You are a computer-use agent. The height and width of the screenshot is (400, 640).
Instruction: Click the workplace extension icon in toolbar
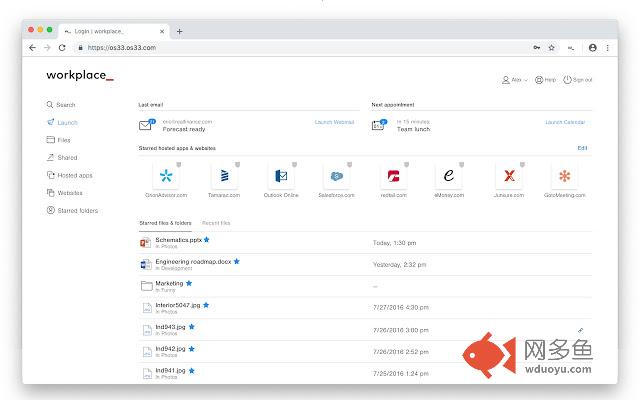tap(571, 48)
